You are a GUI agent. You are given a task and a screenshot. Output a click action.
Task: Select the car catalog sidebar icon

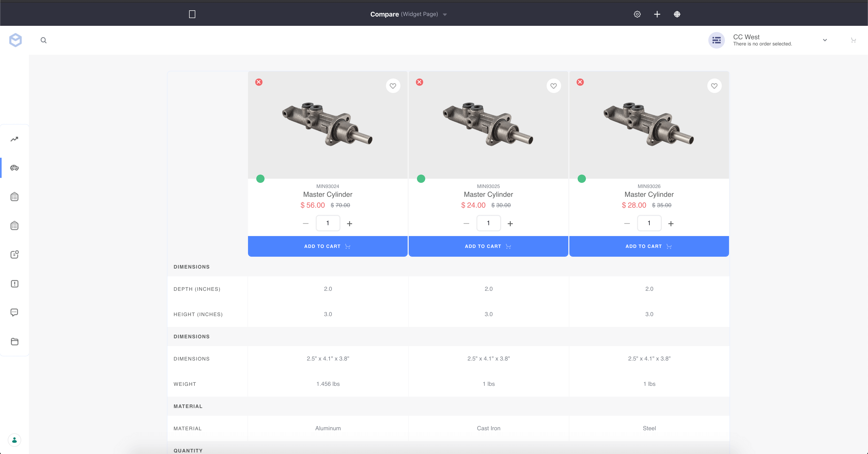pyautogui.click(x=14, y=168)
